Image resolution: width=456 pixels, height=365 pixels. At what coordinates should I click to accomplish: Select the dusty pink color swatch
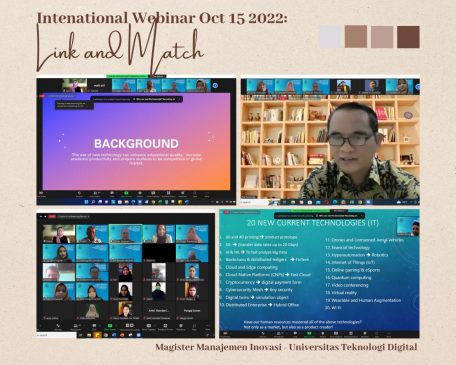382,37
